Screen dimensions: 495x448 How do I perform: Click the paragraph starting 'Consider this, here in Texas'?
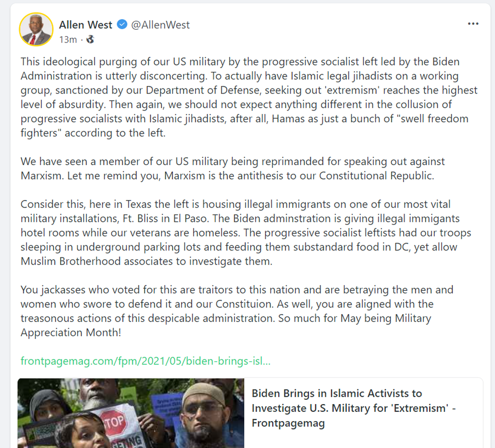coord(245,232)
